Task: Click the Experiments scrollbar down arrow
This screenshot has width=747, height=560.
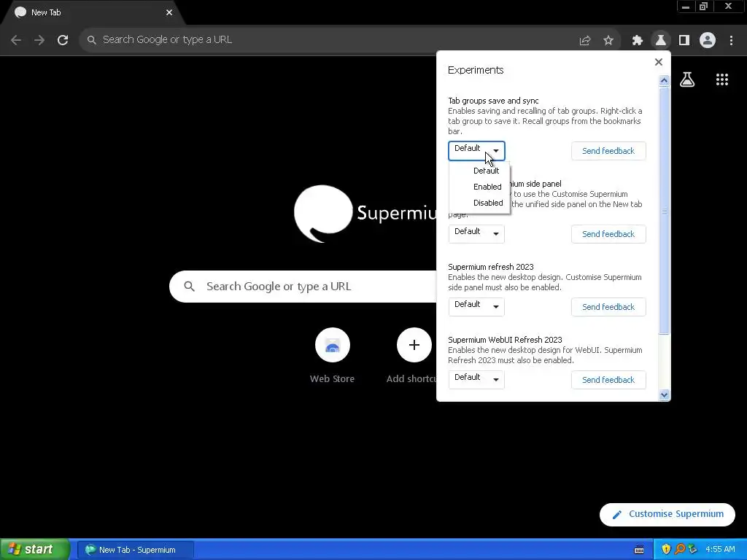Action: pyautogui.click(x=664, y=394)
